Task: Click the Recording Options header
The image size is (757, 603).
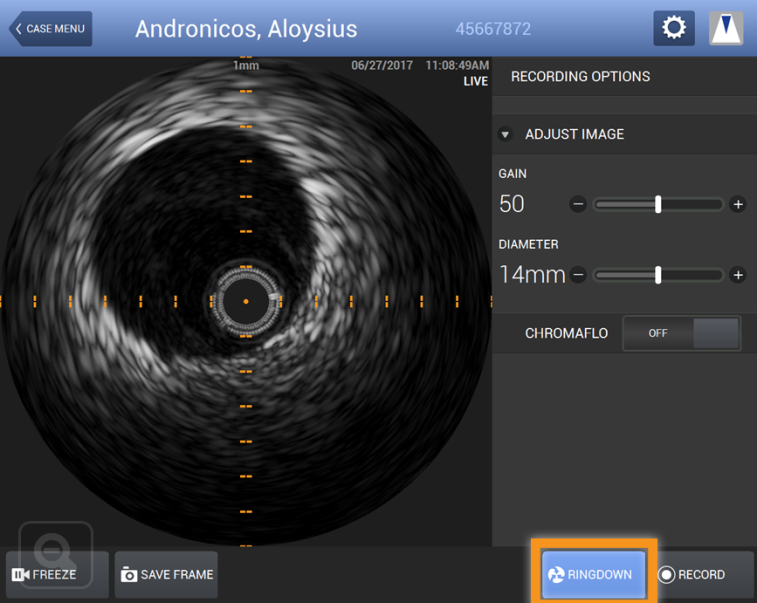Action: click(x=580, y=76)
